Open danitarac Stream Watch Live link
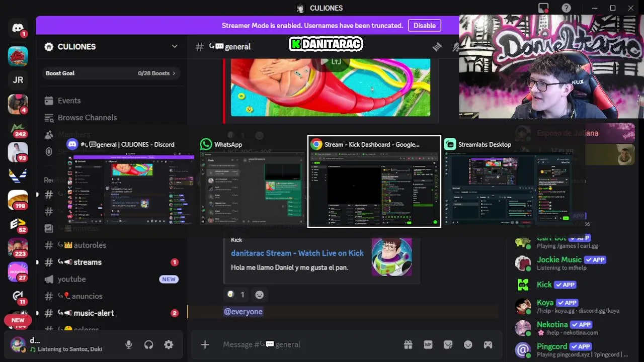The width and height of the screenshot is (644, 362). coord(297,253)
